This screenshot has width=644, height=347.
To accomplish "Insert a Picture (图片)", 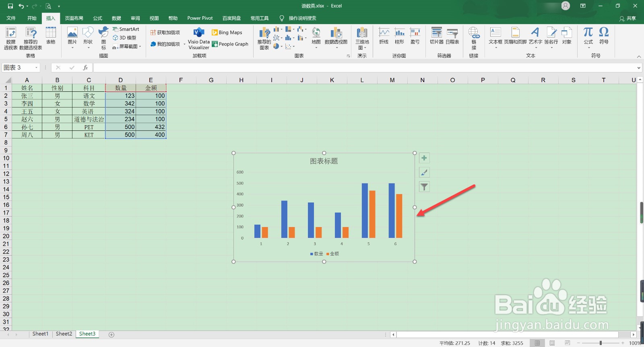I will (72, 38).
